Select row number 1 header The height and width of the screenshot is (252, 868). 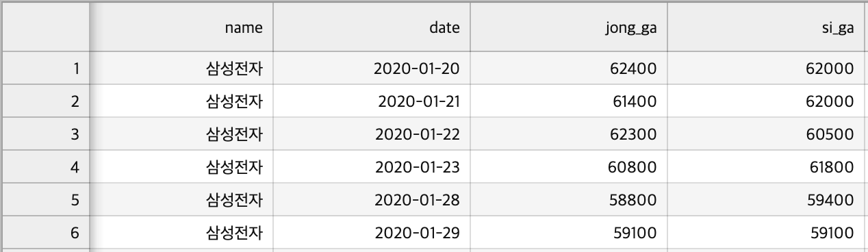[x=46, y=68]
